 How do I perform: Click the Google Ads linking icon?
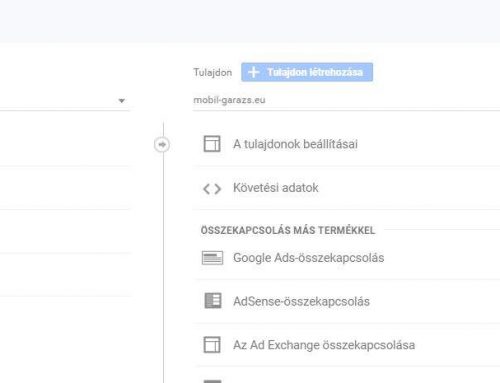212,258
